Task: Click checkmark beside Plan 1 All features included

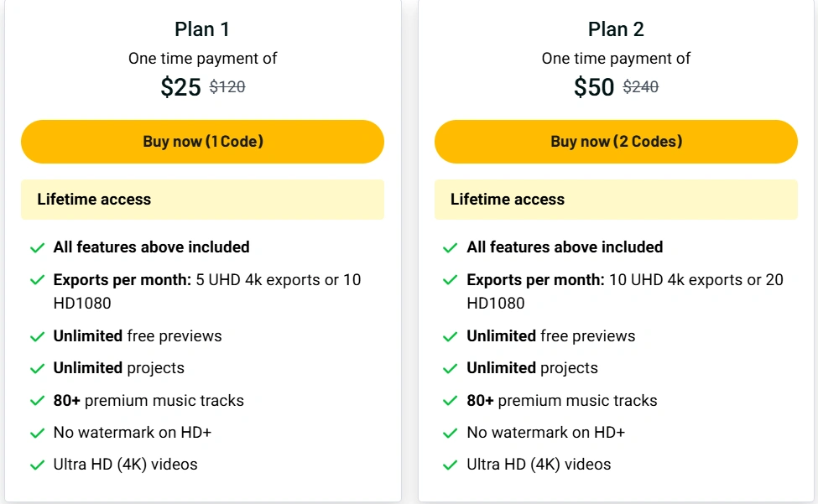Action: pyautogui.click(x=37, y=247)
